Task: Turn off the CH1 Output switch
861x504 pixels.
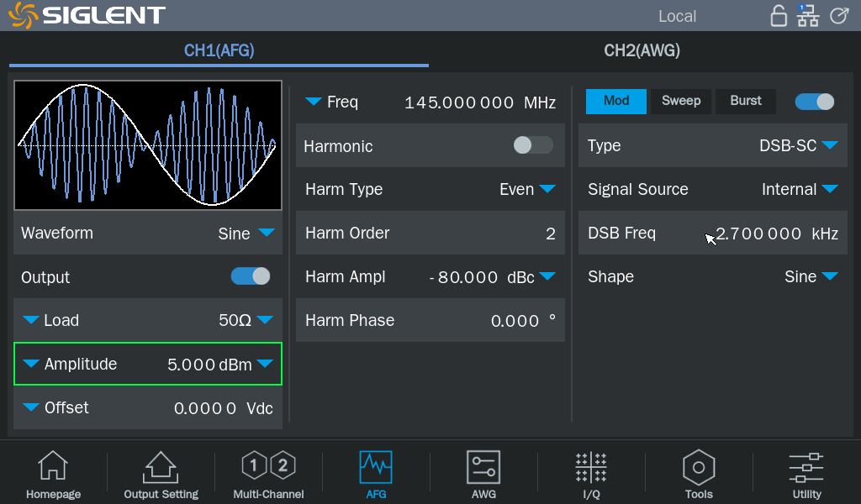Action: pyautogui.click(x=251, y=276)
